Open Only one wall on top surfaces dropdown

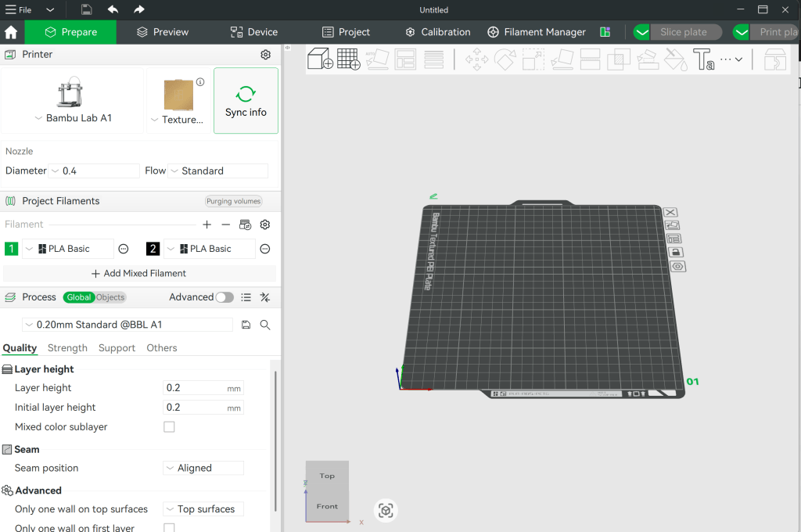(203, 509)
